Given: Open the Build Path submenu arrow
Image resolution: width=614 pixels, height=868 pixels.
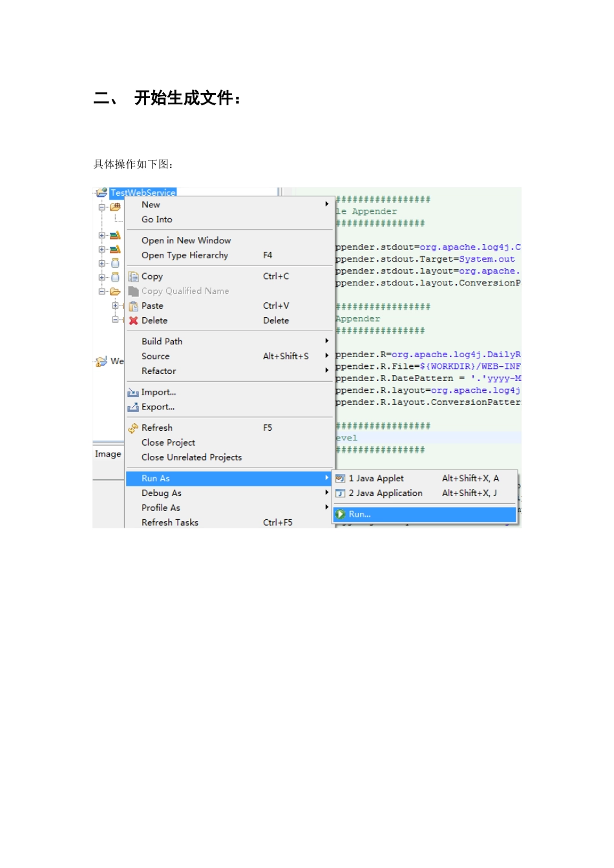Looking at the screenshot, I should tap(327, 341).
